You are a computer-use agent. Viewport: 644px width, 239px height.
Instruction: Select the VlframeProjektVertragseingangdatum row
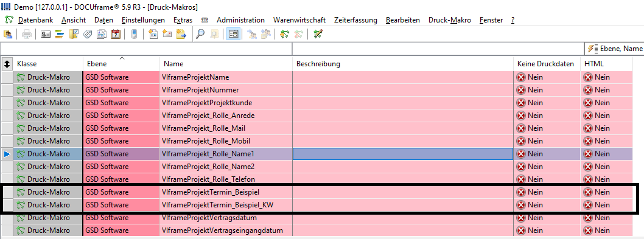(x=317, y=230)
